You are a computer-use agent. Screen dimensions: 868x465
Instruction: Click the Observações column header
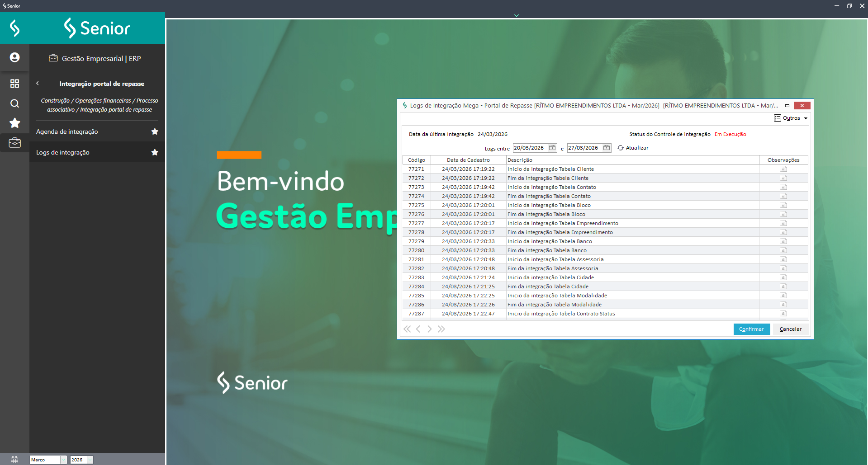click(783, 160)
